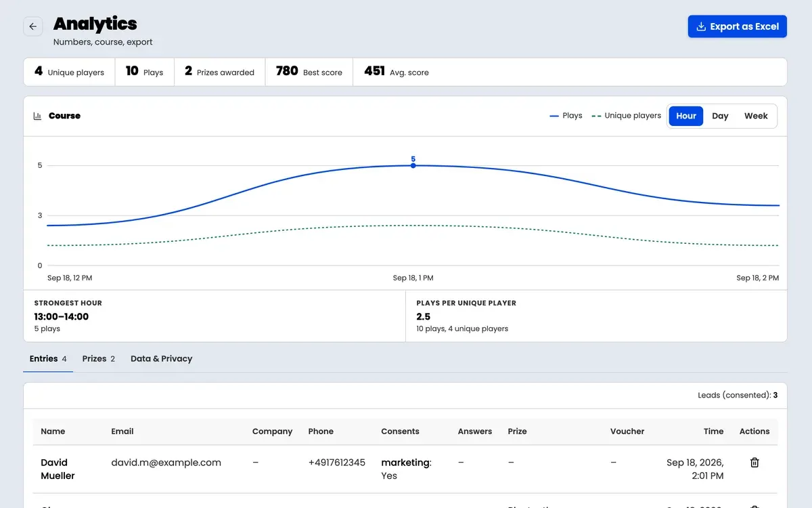Export as Excel
812x508 pixels.
coord(738,26)
